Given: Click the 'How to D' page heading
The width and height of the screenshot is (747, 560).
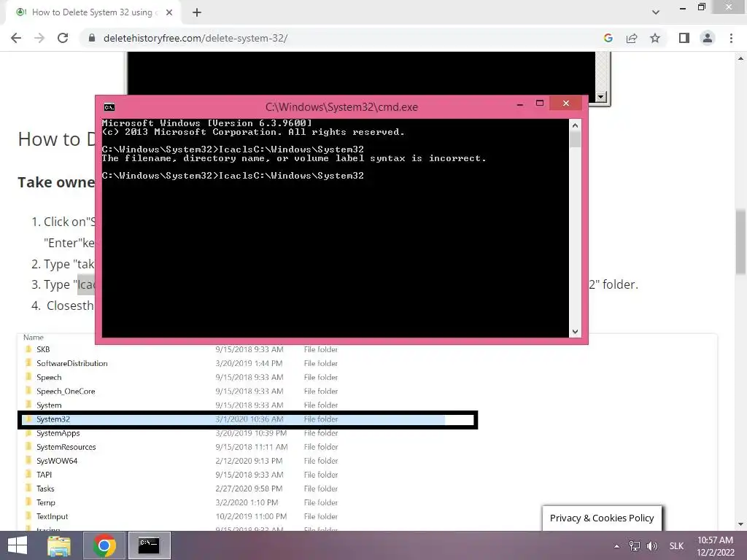Looking at the screenshot, I should (x=57, y=139).
